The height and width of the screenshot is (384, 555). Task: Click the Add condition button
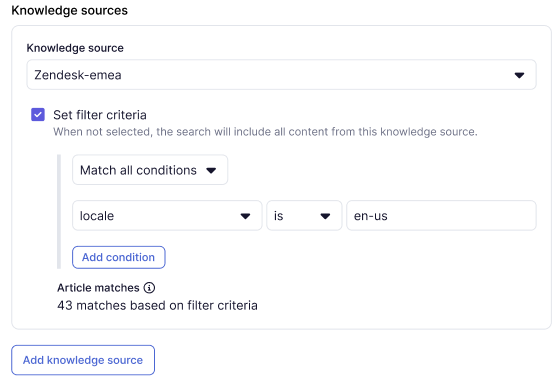coord(119,257)
